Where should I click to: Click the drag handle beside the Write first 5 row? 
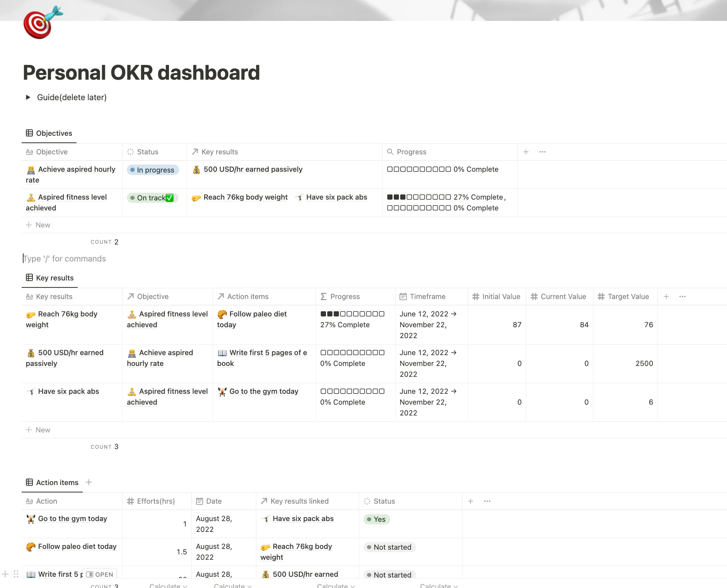pyautogui.click(x=15, y=574)
